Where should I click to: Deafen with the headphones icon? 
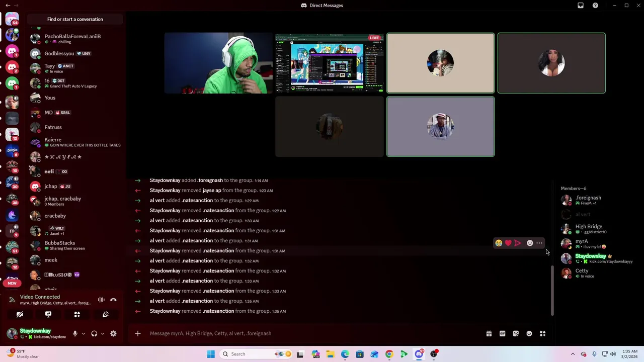click(94, 333)
